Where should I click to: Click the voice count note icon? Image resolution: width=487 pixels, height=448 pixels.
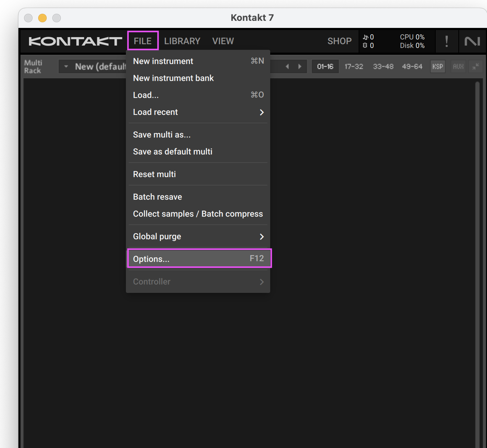[366, 37]
